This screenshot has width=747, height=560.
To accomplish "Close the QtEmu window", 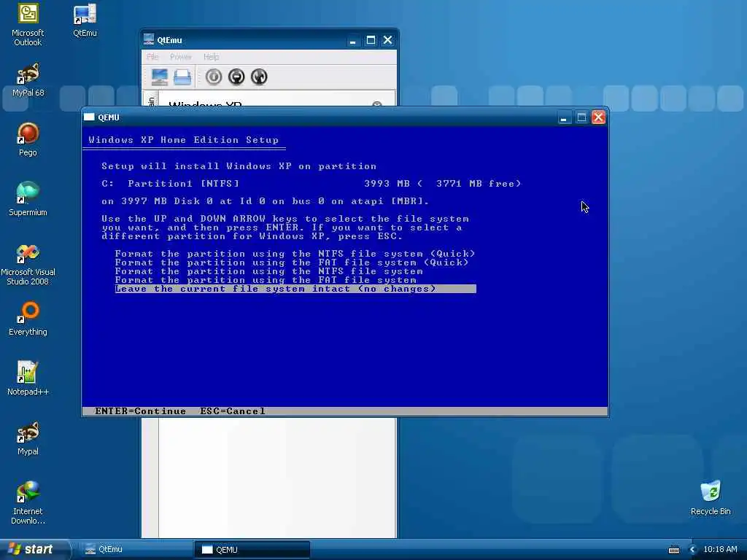I will (x=388, y=40).
